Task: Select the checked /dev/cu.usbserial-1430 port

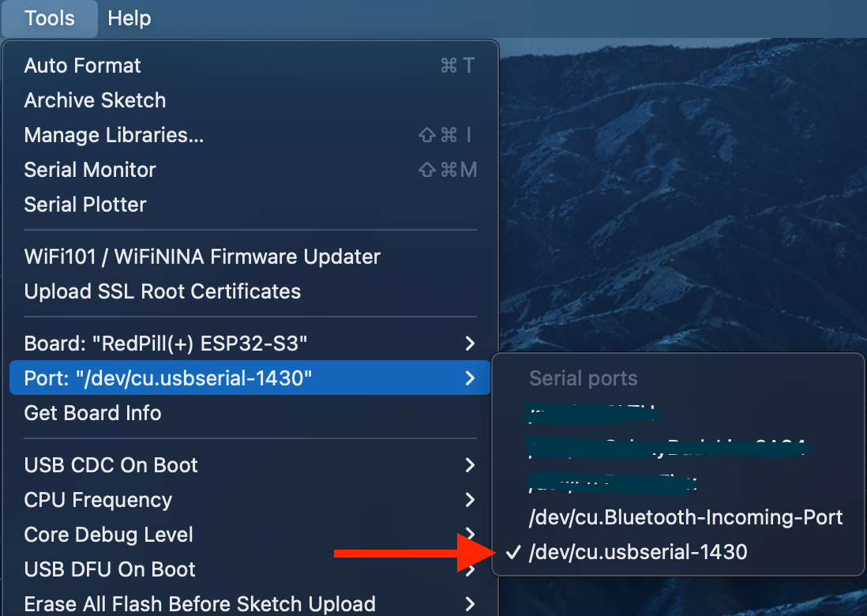Action: click(638, 552)
